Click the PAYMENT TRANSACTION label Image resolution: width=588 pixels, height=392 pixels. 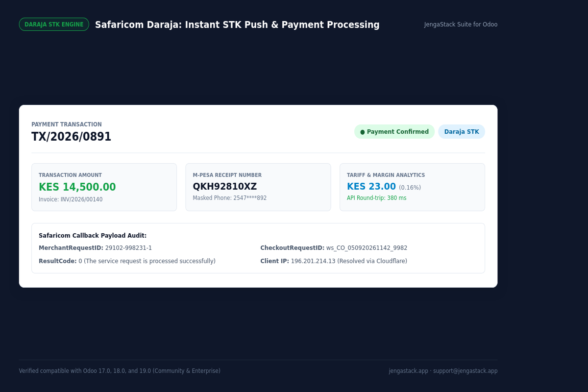click(67, 124)
